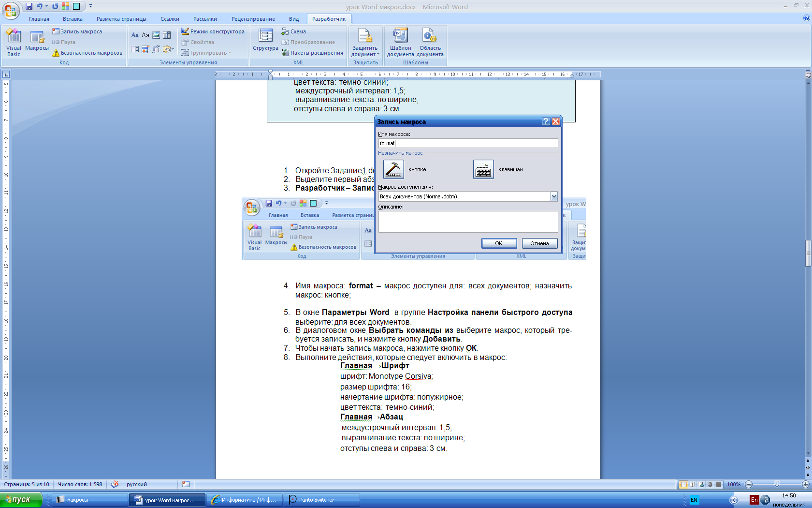Open the Ссылки tab
The height and width of the screenshot is (508, 812).
click(x=170, y=19)
